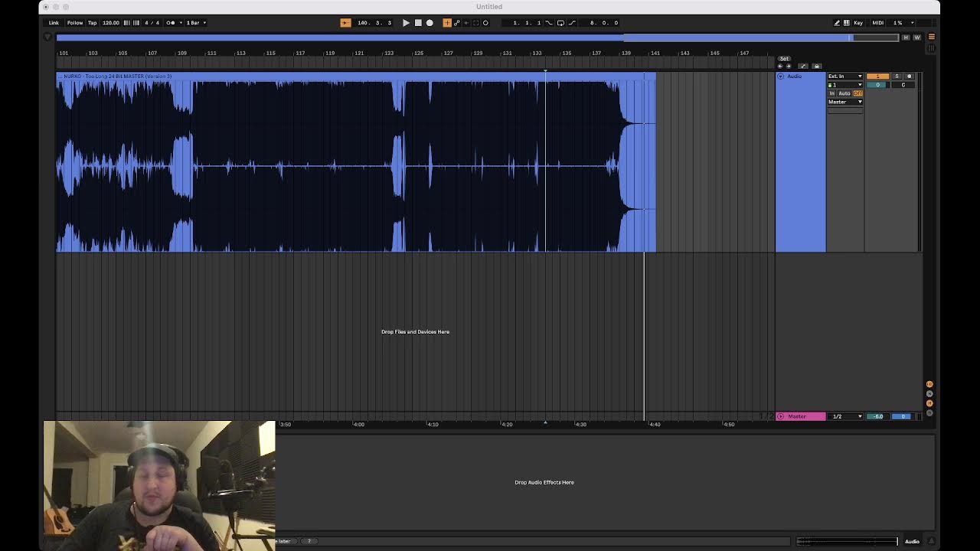Fold the Master track using its unfold button
The width and height of the screenshot is (980, 551).
[780, 416]
